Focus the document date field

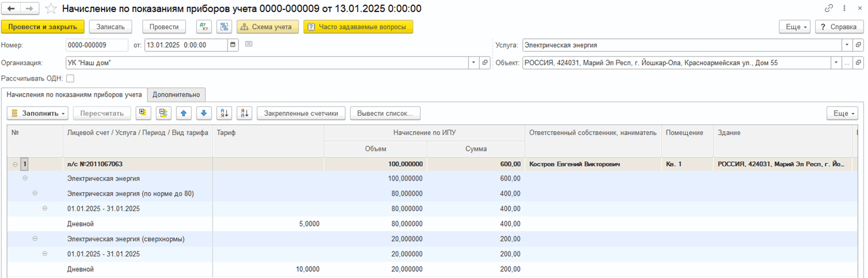coord(186,45)
